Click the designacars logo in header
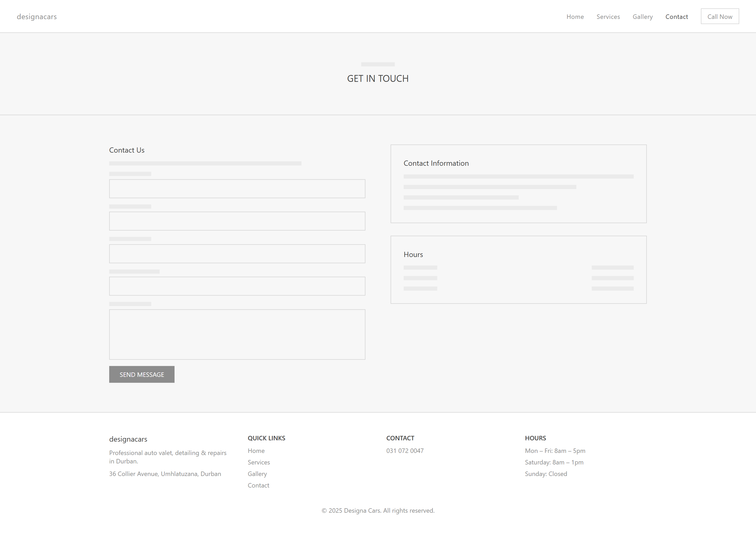 pyautogui.click(x=36, y=17)
